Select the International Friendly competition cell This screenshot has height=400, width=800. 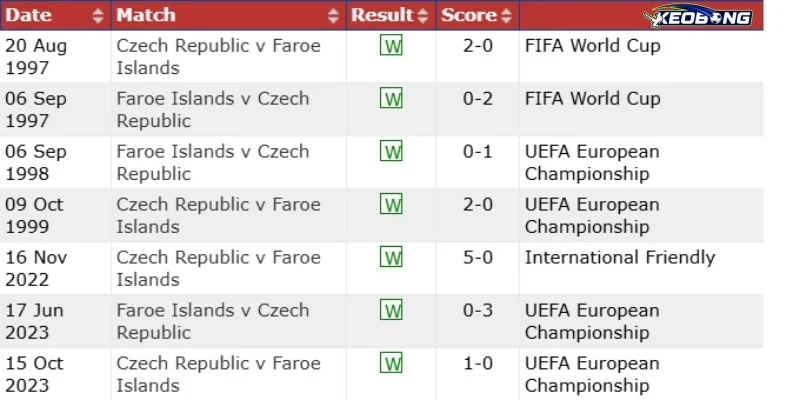620,258
